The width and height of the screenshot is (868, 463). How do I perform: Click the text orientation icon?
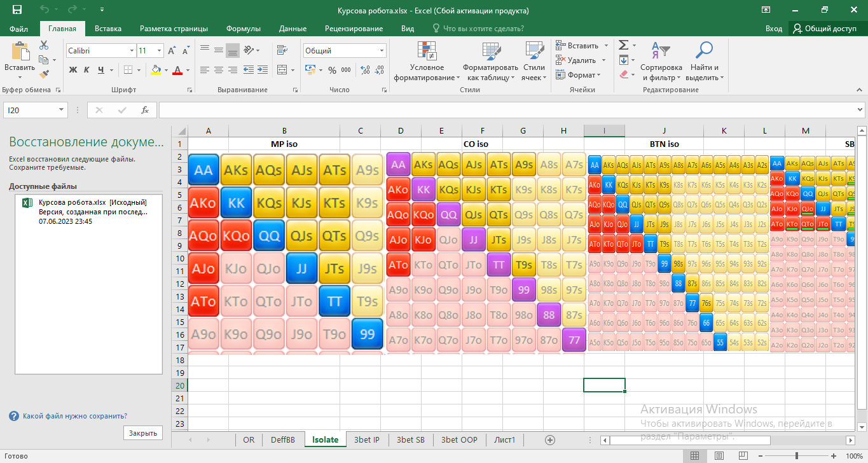pyautogui.click(x=249, y=50)
